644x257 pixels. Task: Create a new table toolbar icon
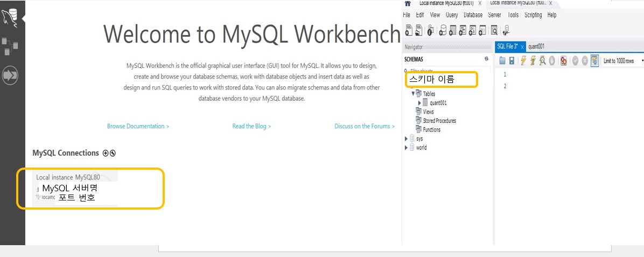pyautogui.click(x=453, y=30)
